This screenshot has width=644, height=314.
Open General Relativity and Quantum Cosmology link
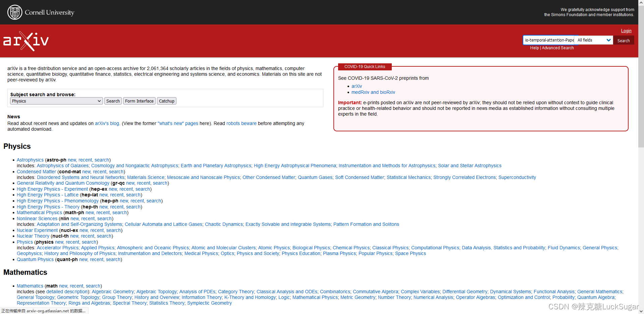click(x=63, y=183)
